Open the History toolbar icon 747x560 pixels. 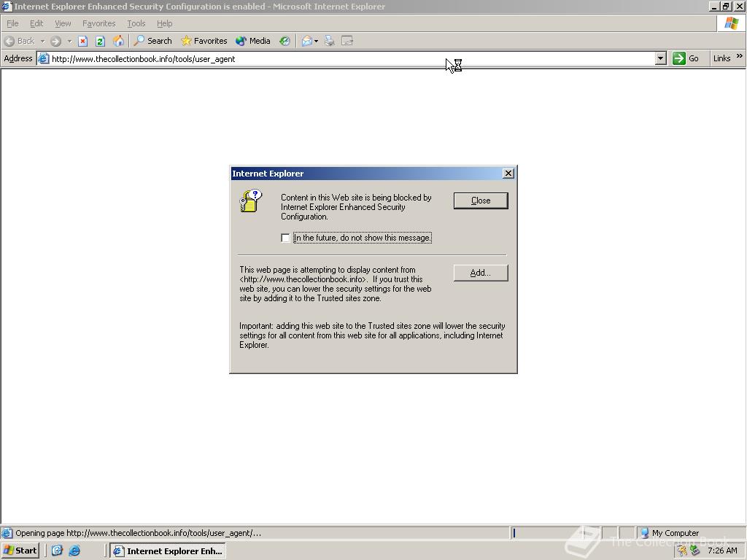[x=285, y=41]
